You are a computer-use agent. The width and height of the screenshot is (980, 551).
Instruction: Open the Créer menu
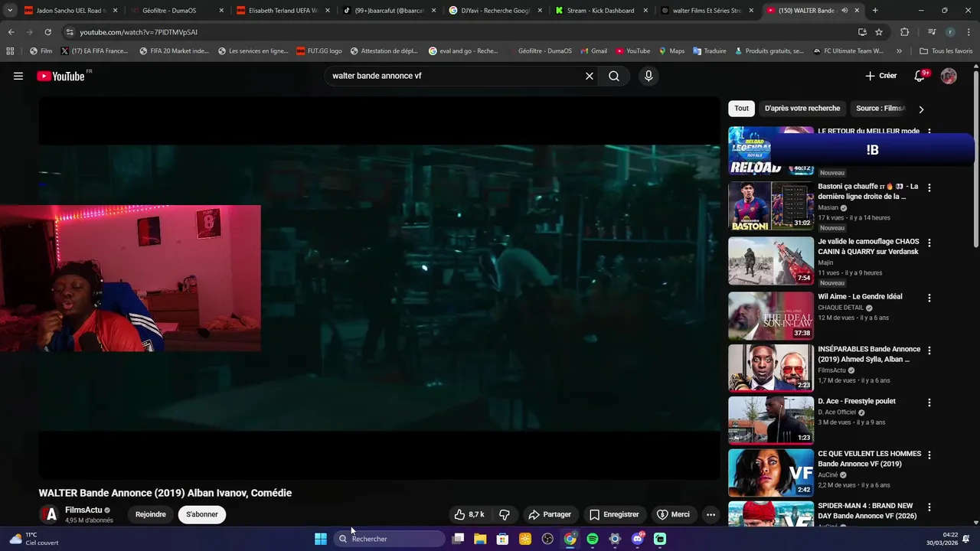point(880,76)
